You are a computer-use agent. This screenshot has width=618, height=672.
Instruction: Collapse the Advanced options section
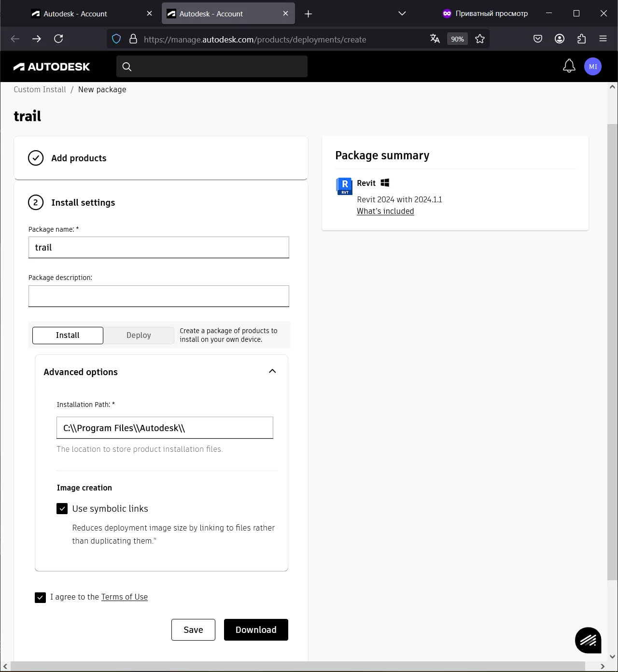[272, 371]
